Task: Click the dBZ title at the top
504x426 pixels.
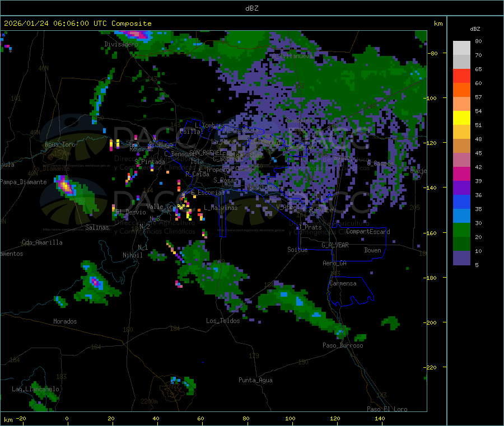Action: [x=251, y=8]
